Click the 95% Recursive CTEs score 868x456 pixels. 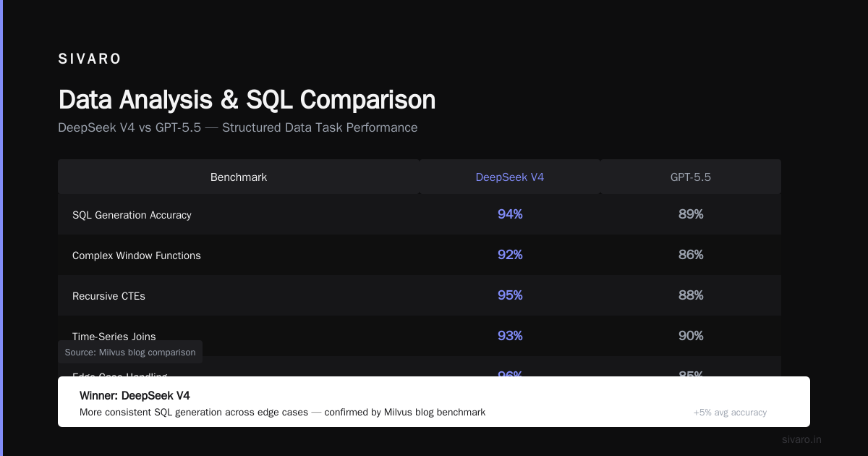point(510,295)
